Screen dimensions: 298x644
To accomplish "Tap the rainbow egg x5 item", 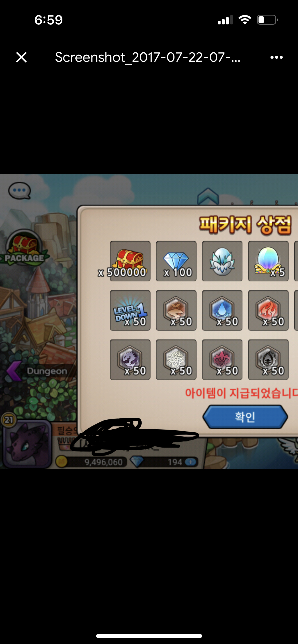I will pyautogui.click(x=268, y=261).
